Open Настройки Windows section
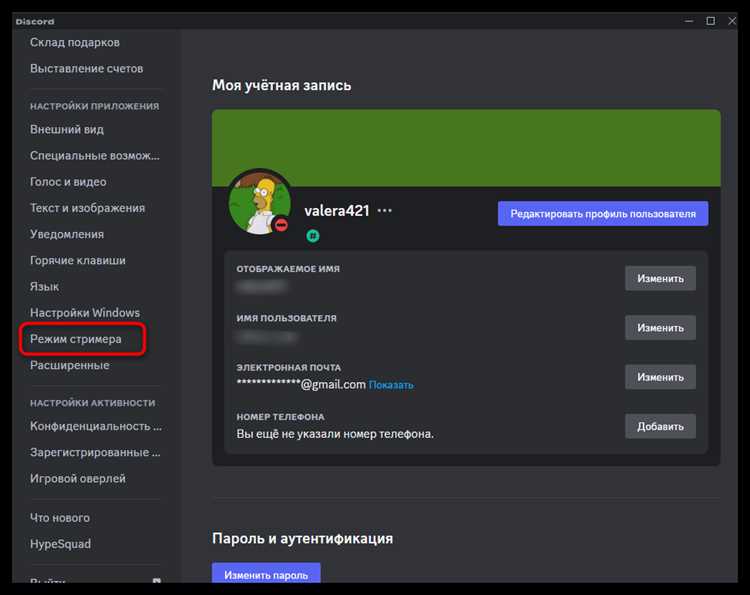Image resolution: width=750 pixels, height=595 pixels. coord(85,313)
